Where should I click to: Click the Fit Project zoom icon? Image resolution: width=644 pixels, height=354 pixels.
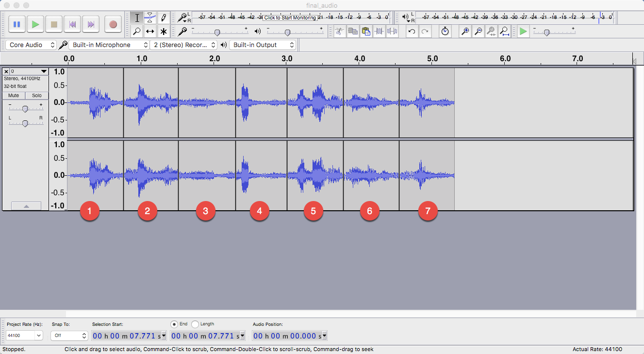[x=504, y=32]
